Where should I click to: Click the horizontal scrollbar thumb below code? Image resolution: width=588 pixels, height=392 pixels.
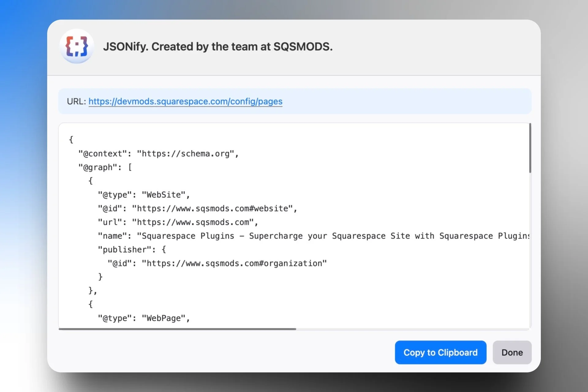177,329
